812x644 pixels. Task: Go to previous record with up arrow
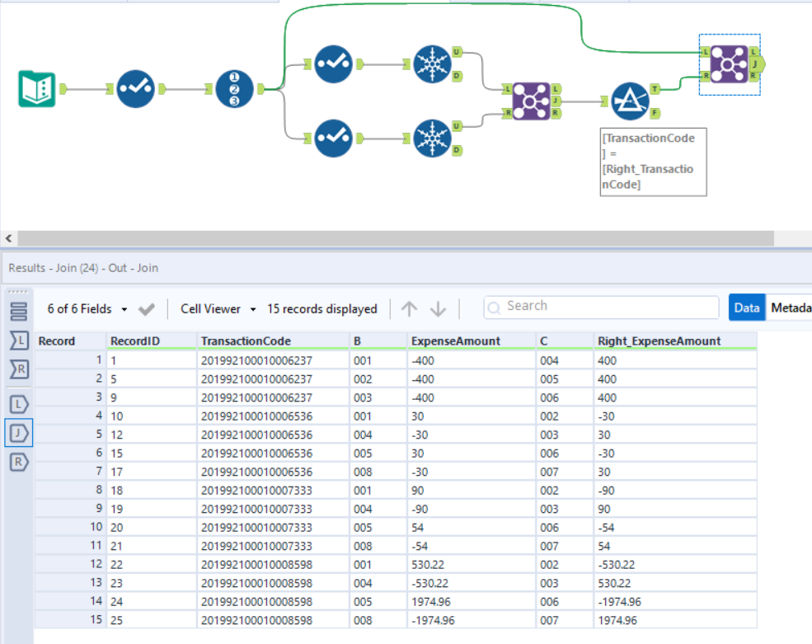tap(409, 309)
